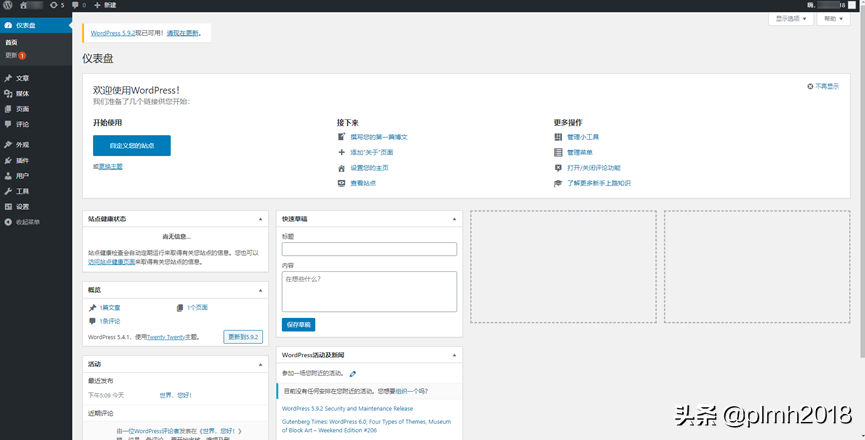
Task: Open the WordPress 5.9.2 link in notice
Action: [x=113, y=33]
